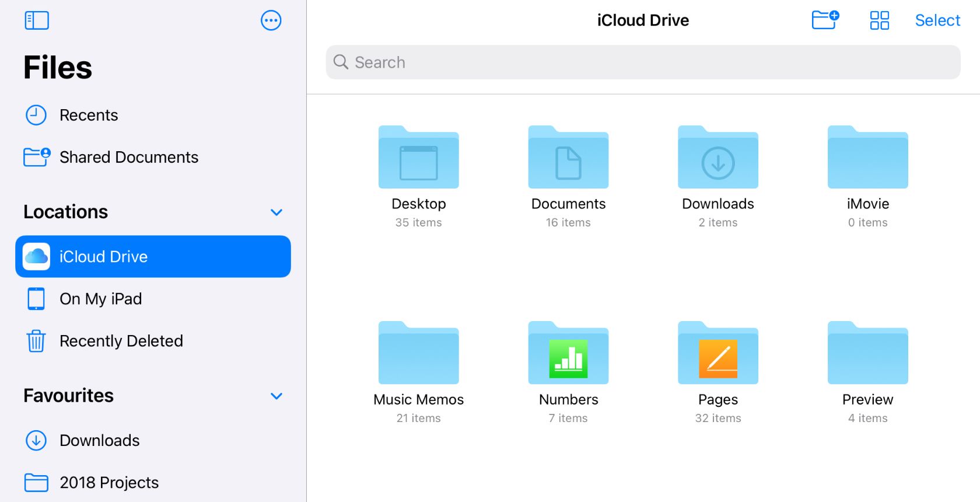The width and height of the screenshot is (980, 502).
Task: Open the Desktop folder icon
Action: (419, 157)
